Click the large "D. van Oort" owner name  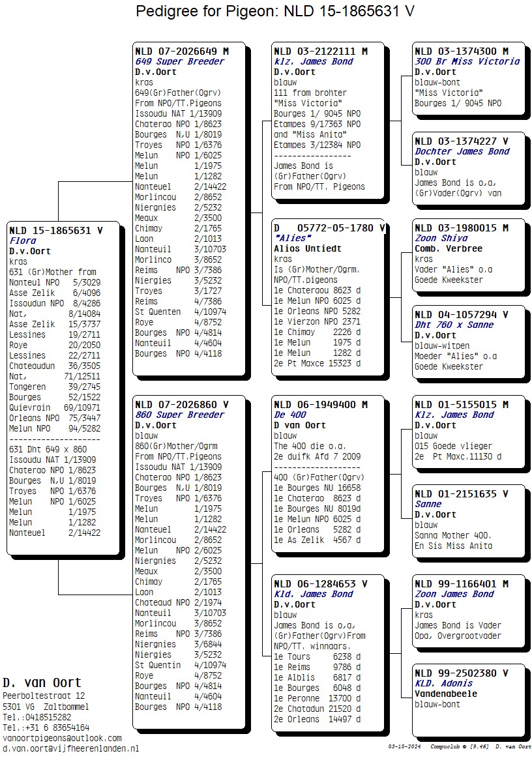pos(42,683)
